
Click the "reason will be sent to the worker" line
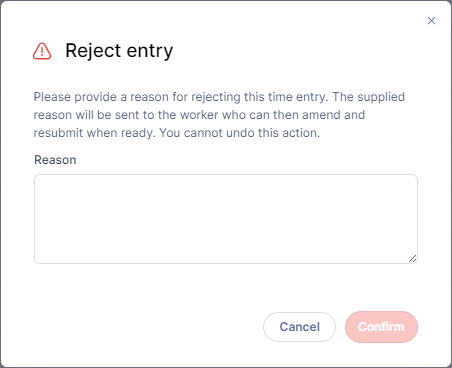tap(199, 115)
